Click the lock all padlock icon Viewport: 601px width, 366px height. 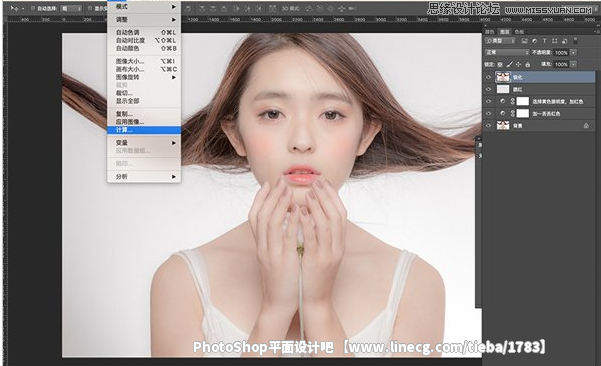coord(527,64)
